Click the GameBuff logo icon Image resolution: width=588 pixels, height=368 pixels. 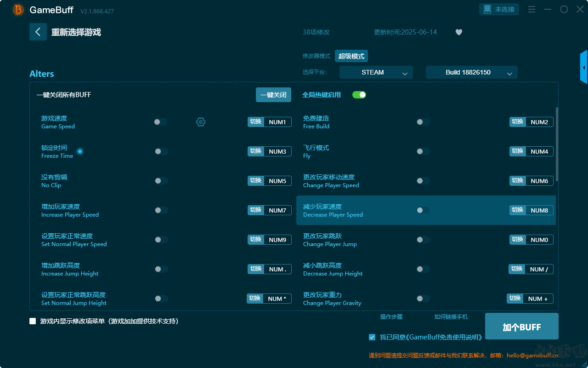18,10
